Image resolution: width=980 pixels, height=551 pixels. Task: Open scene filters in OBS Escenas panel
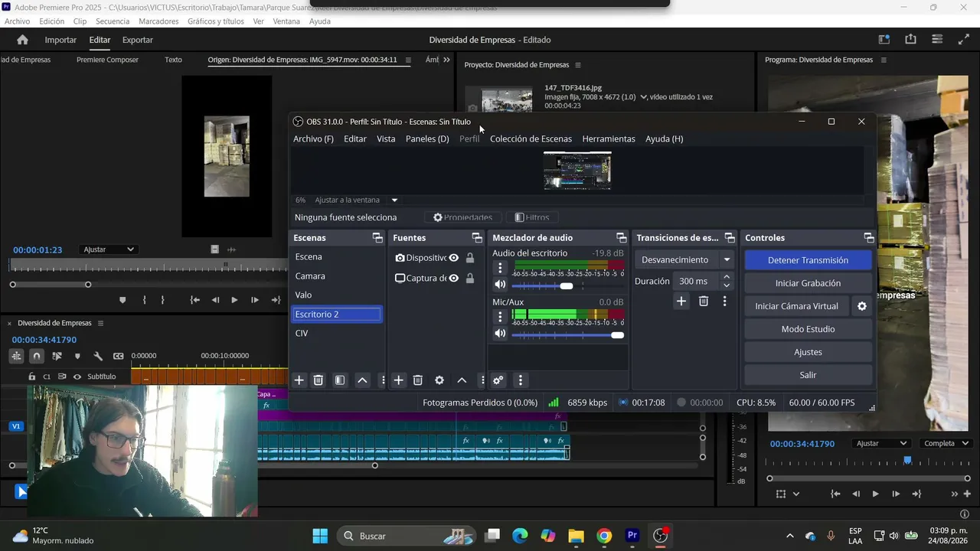click(x=340, y=380)
